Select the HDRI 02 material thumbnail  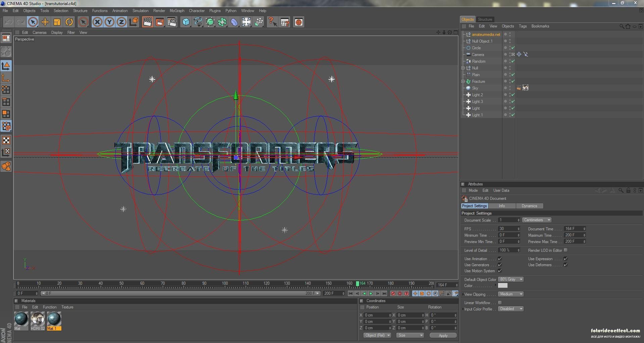[x=38, y=319]
